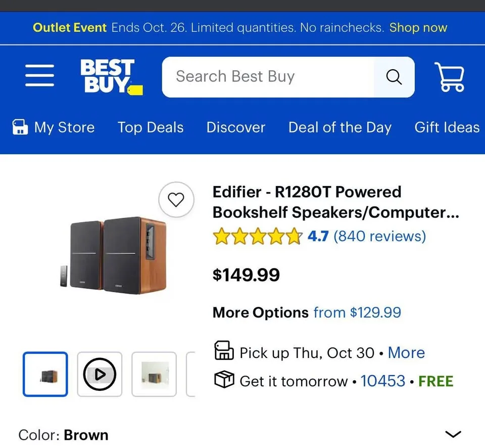Screen dimensions: 485x448
Task: Open Top Deals
Action: coord(150,127)
